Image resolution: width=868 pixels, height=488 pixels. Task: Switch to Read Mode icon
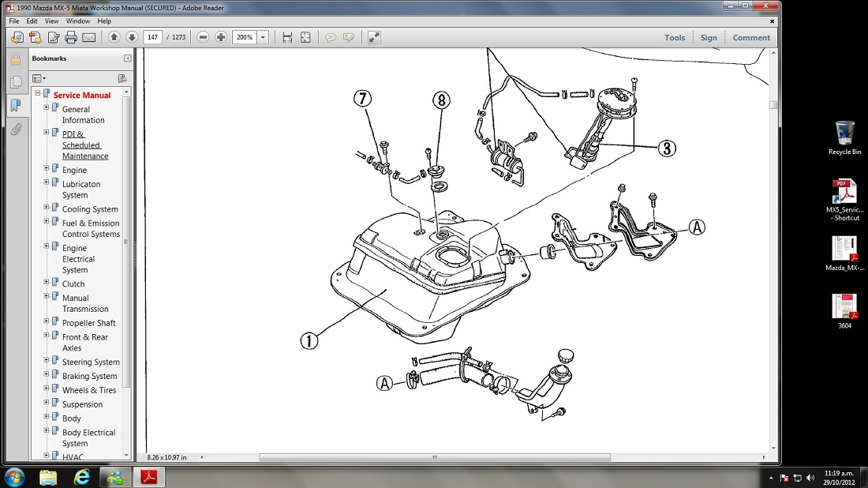tap(374, 37)
